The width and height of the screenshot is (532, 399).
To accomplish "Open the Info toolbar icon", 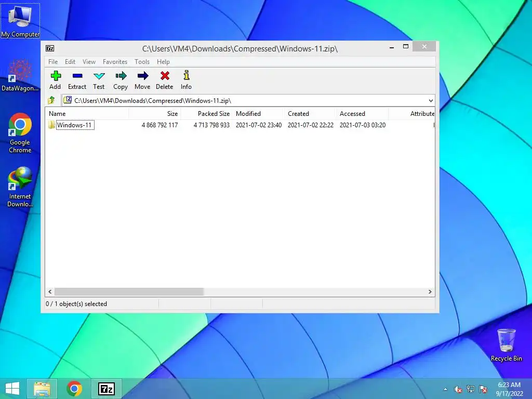I will tap(187, 75).
